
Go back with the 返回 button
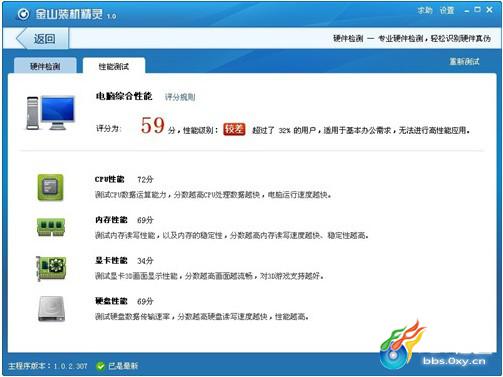click(42, 39)
